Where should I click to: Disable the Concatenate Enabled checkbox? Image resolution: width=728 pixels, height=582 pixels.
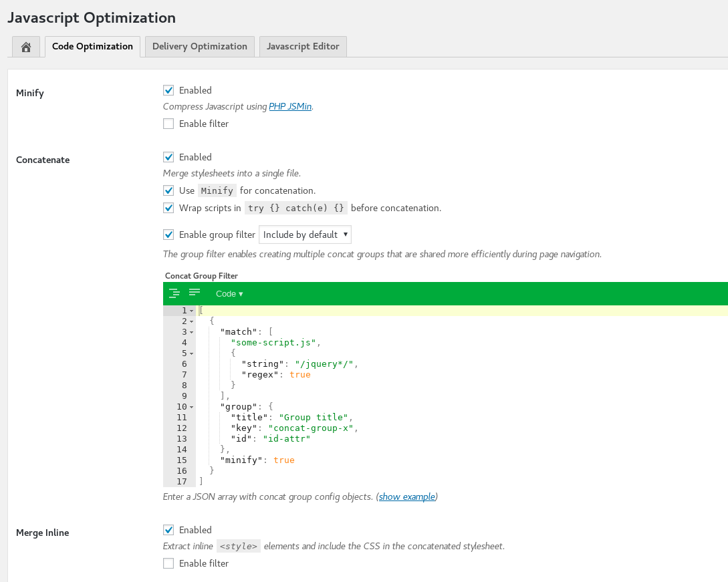click(168, 157)
